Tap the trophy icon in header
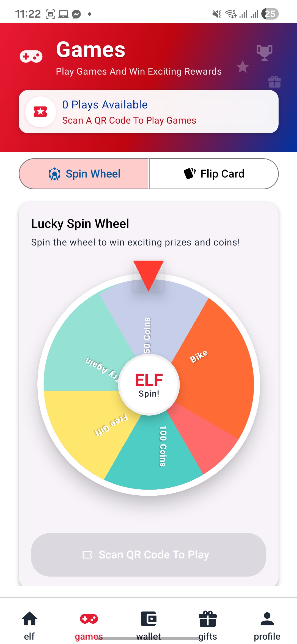This screenshot has width=297, height=644. pos(265,53)
